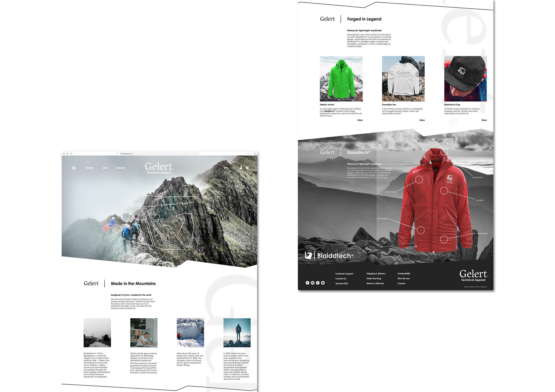Open the green Taliesin Jacket image
Image resolution: width=555 pixels, height=392 pixels.
[341, 79]
